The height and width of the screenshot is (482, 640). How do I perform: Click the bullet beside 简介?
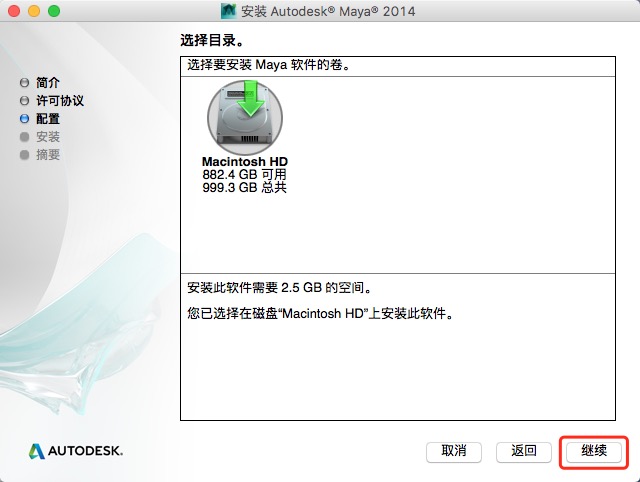(x=24, y=82)
